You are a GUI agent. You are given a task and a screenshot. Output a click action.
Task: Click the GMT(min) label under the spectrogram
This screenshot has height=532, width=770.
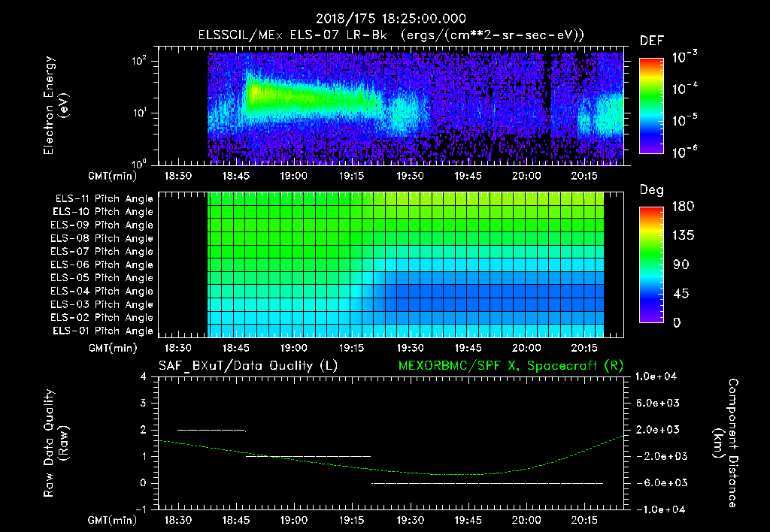[x=113, y=176]
